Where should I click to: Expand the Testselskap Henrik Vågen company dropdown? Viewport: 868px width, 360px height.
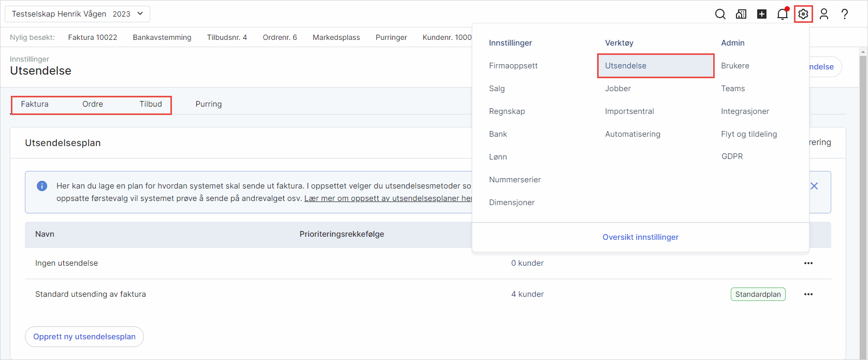point(78,14)
